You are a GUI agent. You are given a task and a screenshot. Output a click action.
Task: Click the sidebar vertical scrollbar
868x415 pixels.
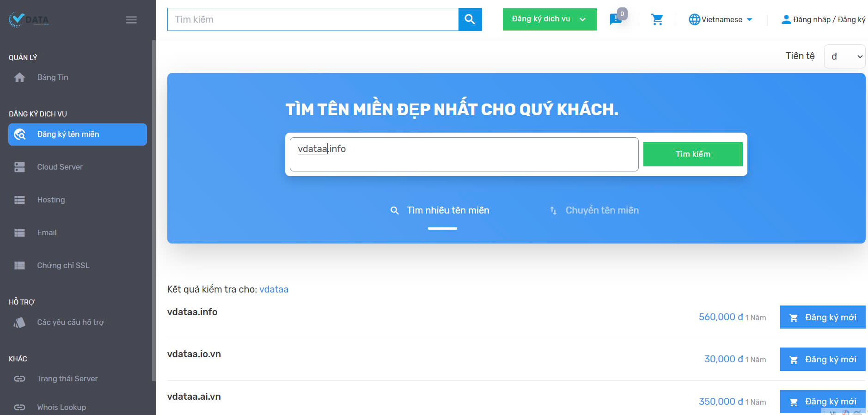point(153,211)
